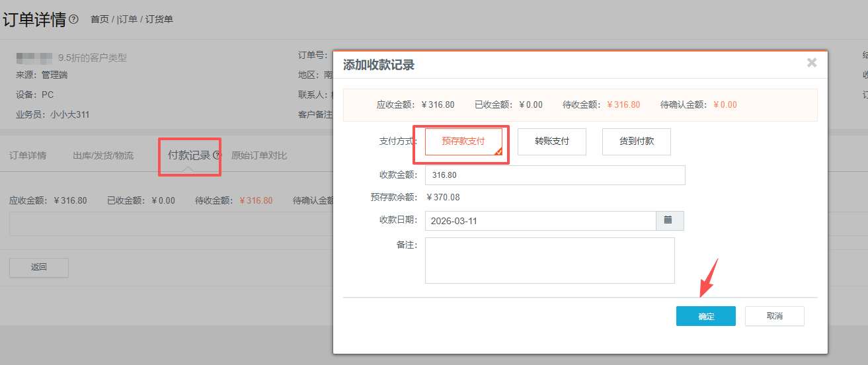Click 待确认金额 ¥ 0.00 in dialog
The image size is (868, 365).
699,104
